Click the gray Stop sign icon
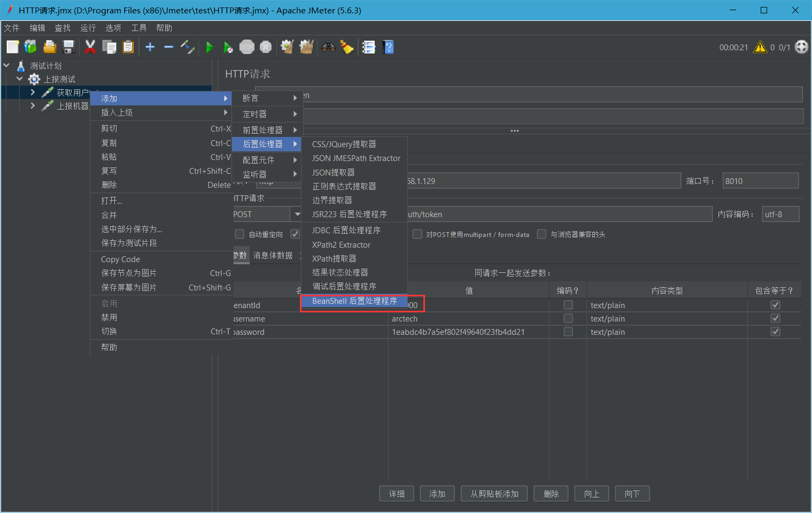Viewport: 812px width, 513px height. pyautogui.click(x=247, y=47)
